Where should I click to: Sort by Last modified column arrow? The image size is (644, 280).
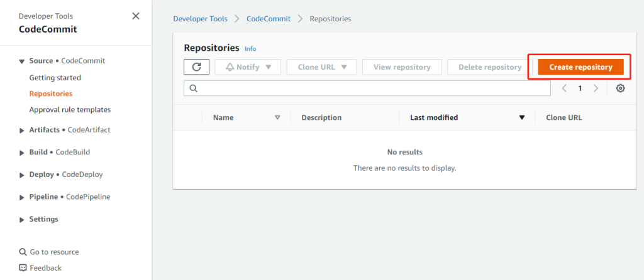coord(521,117)
